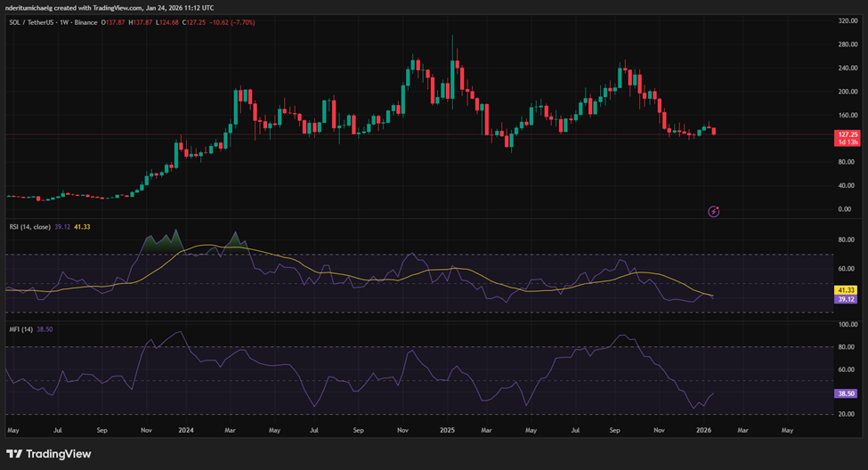Screen dimensions: 868x470
Task: Click the 38.50 MFI axis value label
Action: (847, 393)
